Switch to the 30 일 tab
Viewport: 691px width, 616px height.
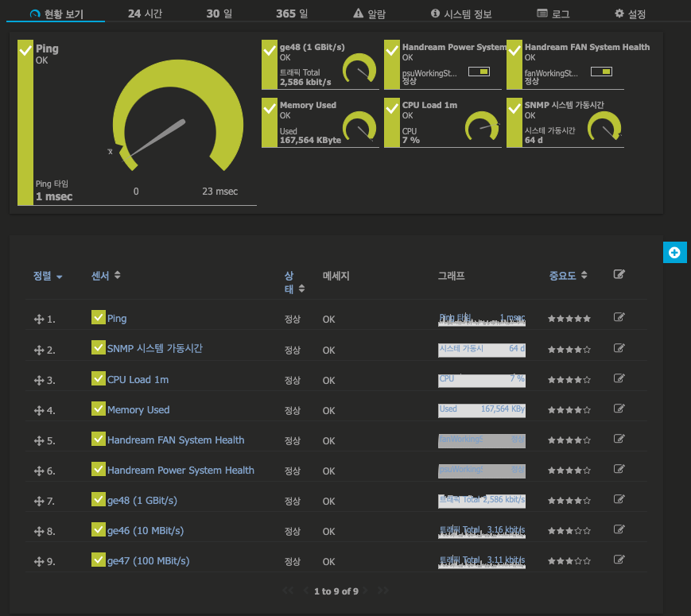[x=219, y=14]
